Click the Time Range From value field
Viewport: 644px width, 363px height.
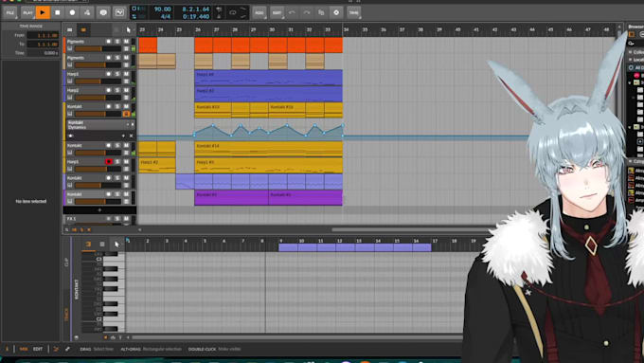click(x=43, y=35)
